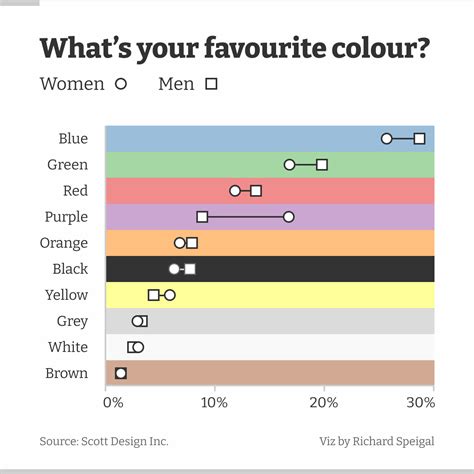Screen dimensions: 474x474
Task: Select the Men square marker on Black
Action: click(190, 269)
